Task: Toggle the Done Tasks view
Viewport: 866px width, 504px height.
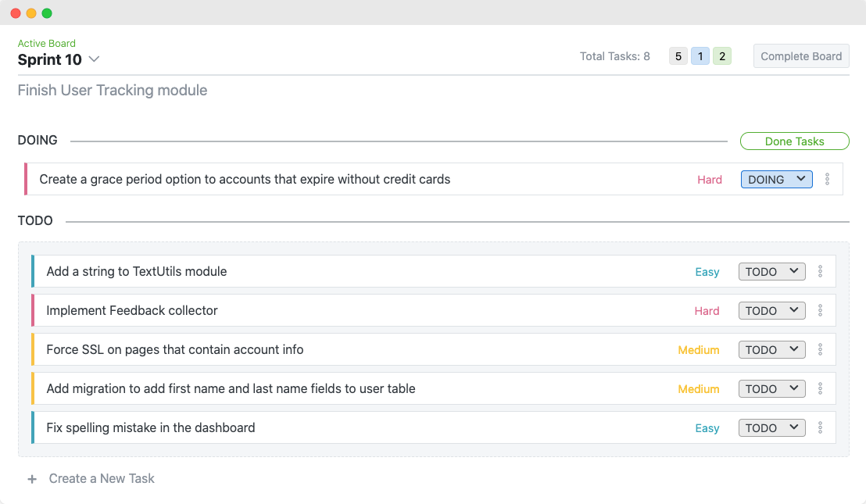Action: 794,141
